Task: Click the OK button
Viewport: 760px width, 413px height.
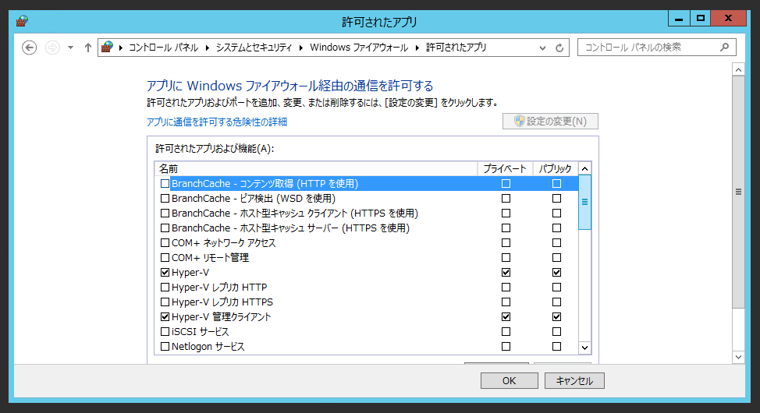Action: pyautogui.click(x=509, y=381)
